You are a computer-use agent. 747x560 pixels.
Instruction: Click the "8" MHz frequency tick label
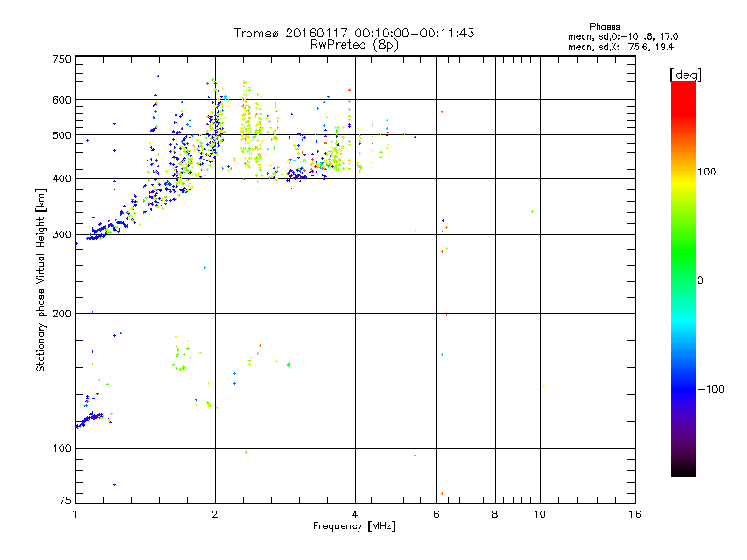click(x=495, y=514)
